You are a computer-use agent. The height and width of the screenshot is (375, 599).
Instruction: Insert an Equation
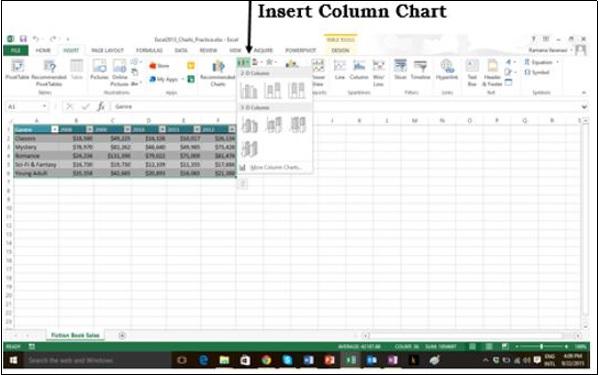click(x=538, y=62)
